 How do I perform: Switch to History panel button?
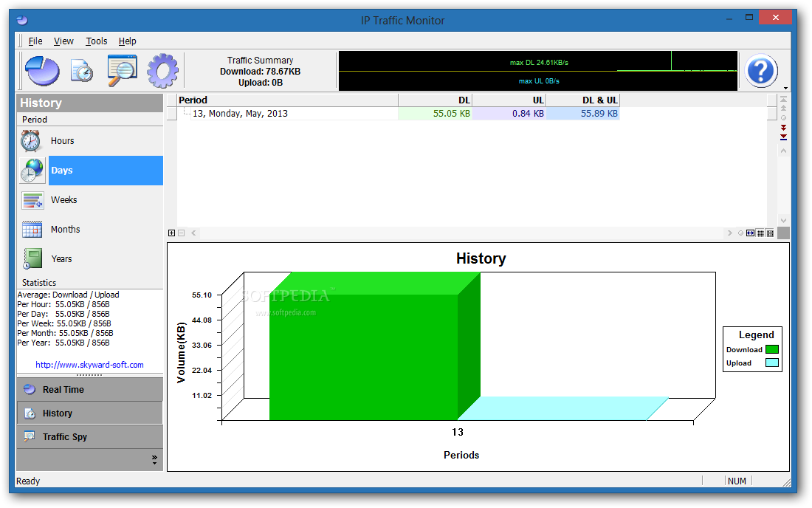point(89,413)
